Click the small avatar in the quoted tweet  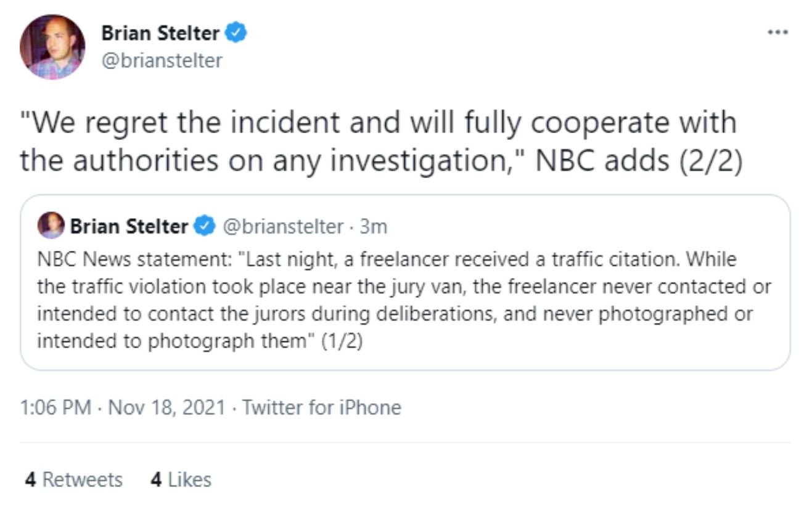51,226
